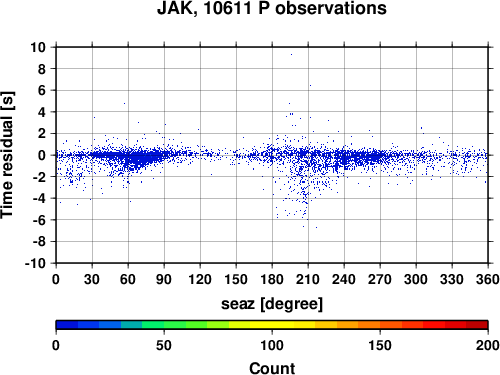Click x-axis tick label '240'
The image size is (500, 375).
[344, 279]
